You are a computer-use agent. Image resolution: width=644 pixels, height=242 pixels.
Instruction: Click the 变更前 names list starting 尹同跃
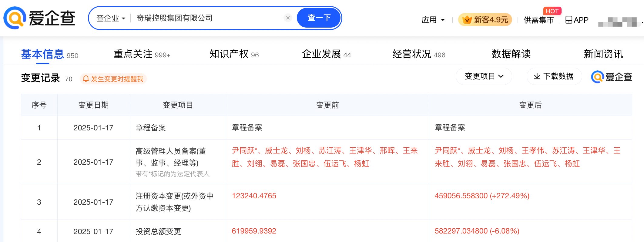coord(325,157)
